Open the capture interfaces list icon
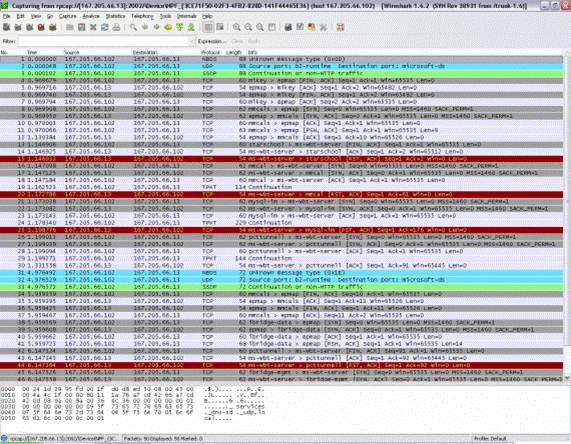The width and height of the screenshot is (571, 444). pyautogui.click(x=6, y=27)
